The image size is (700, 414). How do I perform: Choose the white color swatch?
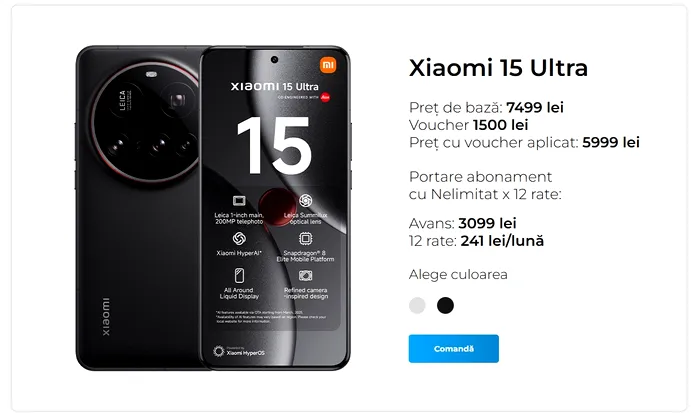417,305
